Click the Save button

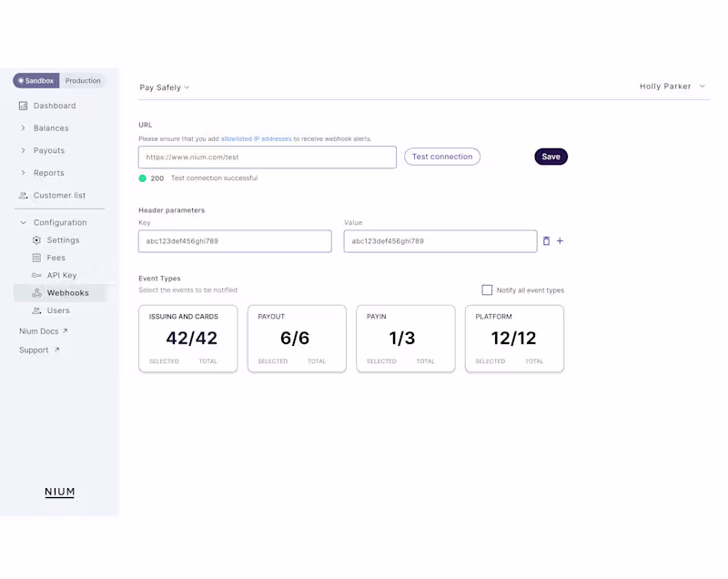coord(551,157)
